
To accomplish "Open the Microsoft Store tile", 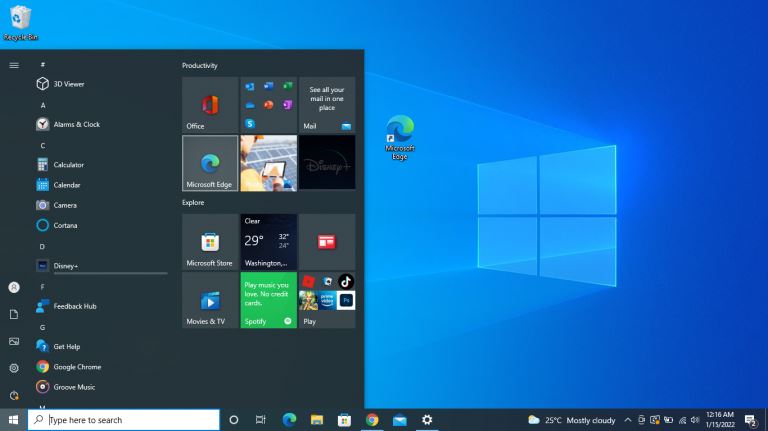I will coord(210,242).
